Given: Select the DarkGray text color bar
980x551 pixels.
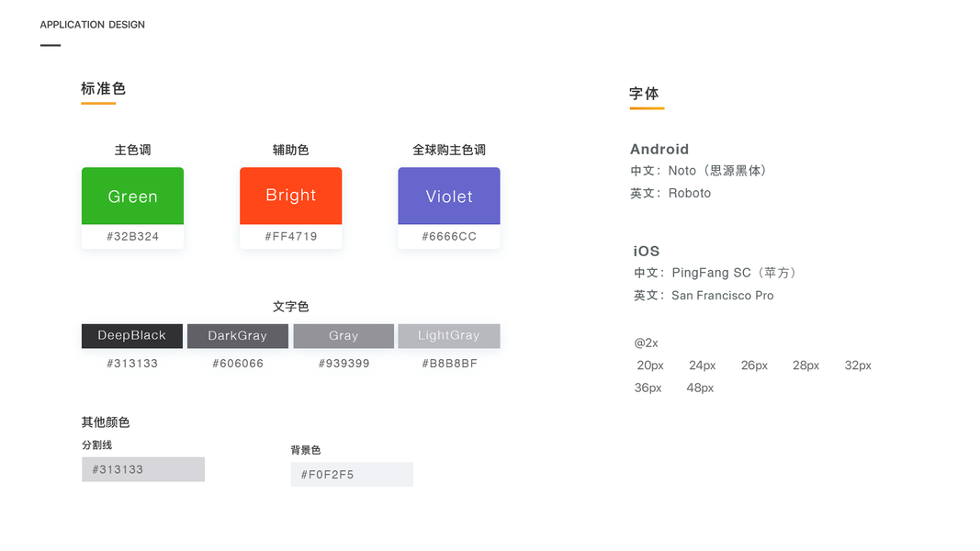Looking at the screenshot, I should coord(238,336).
